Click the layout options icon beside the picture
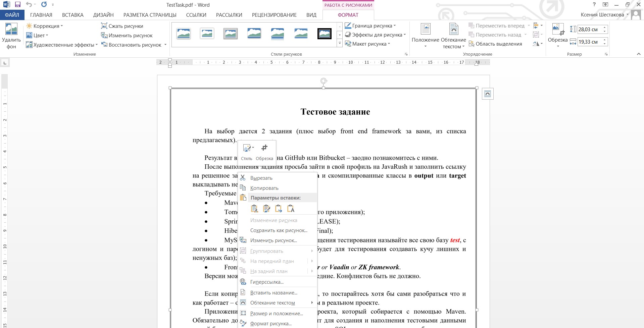The width and height of the screenshot is (644, 328). tap(488, 94)
